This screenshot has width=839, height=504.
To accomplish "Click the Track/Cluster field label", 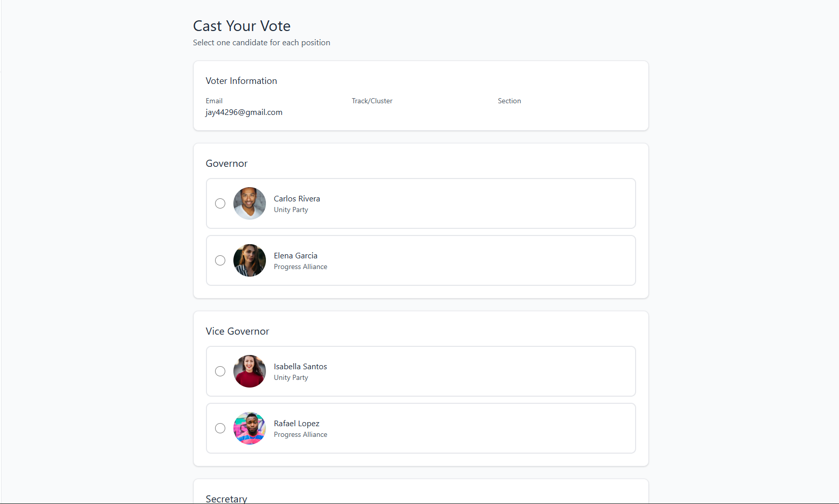I will point(372,101).
